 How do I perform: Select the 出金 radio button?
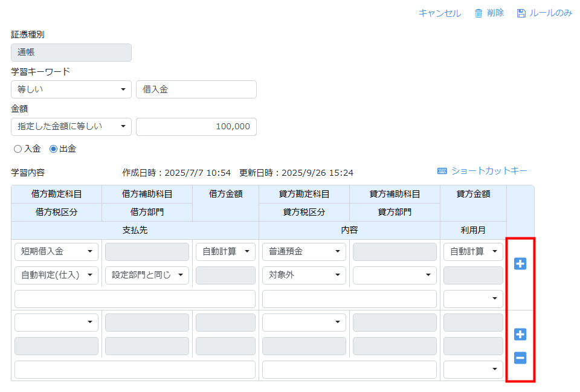pos(53,149)
